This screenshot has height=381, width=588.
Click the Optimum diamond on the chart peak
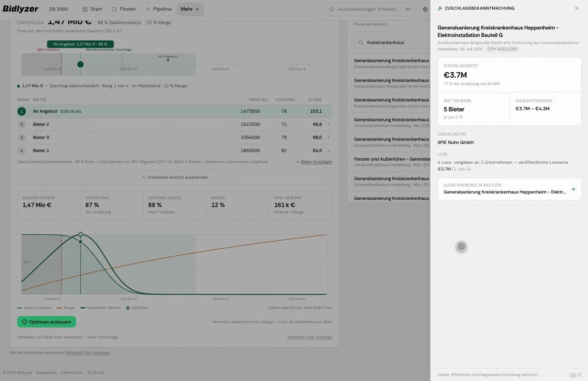(81, 234)
